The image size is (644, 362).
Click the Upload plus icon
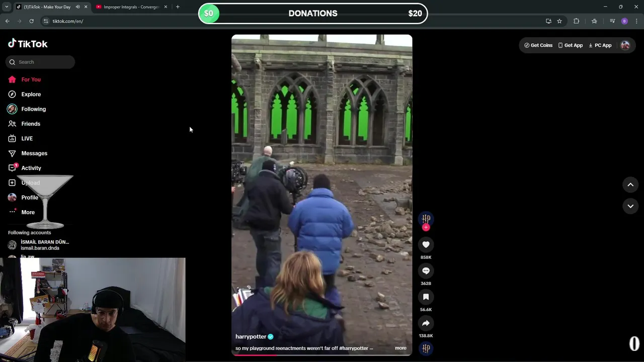click(12, 183)
